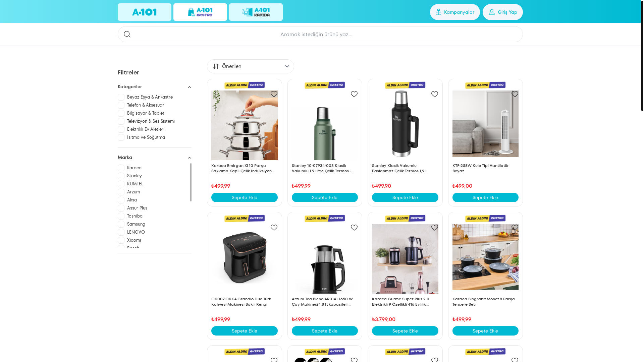Click heart on Arzum Tea Blend maker
This screenshot has height=362, width=644.
click(x=354, y=228)
